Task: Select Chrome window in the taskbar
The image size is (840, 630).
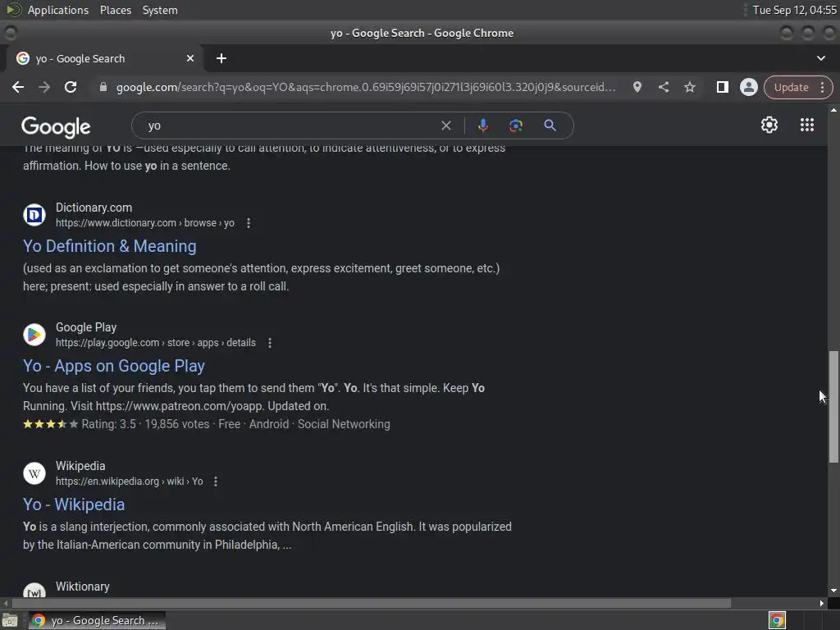Action: pos(97,620)
